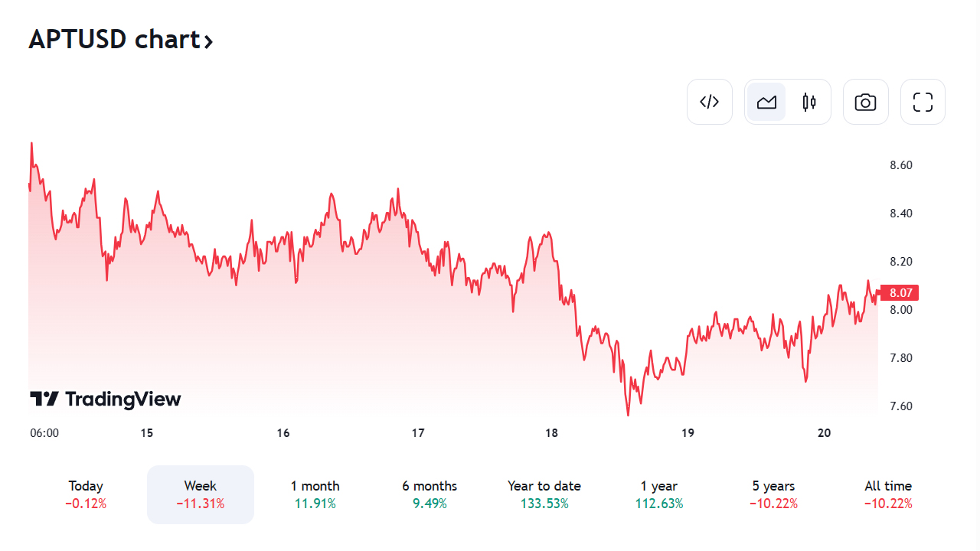Switch to candlestick chart view

809,102
